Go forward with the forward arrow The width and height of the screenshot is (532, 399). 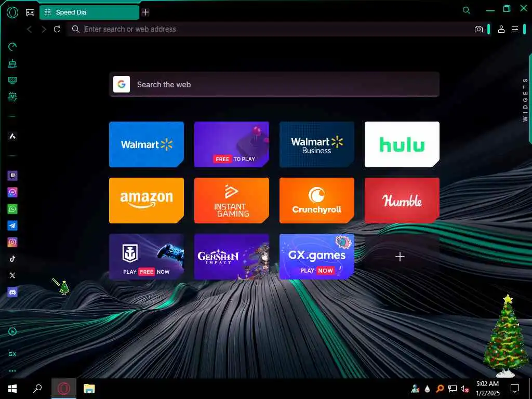coord(44,29)
